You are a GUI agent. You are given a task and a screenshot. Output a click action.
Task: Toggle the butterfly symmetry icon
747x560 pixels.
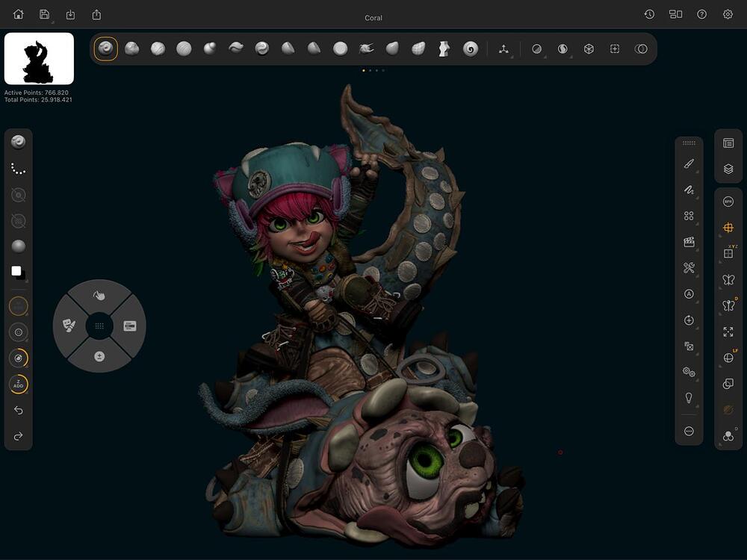pyautogui.click(x=728, y=279)
